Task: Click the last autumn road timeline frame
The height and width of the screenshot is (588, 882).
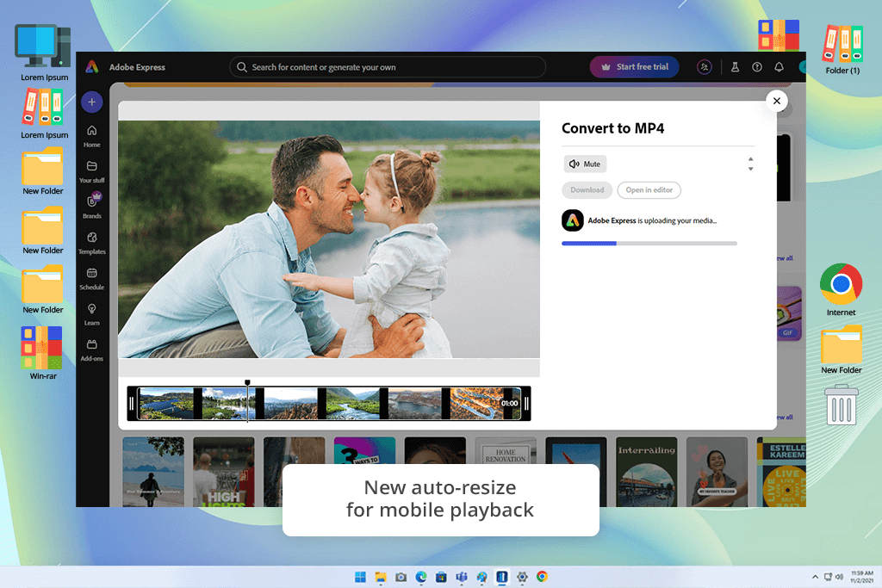Action: pyautogui.click(x=477, y=404)
